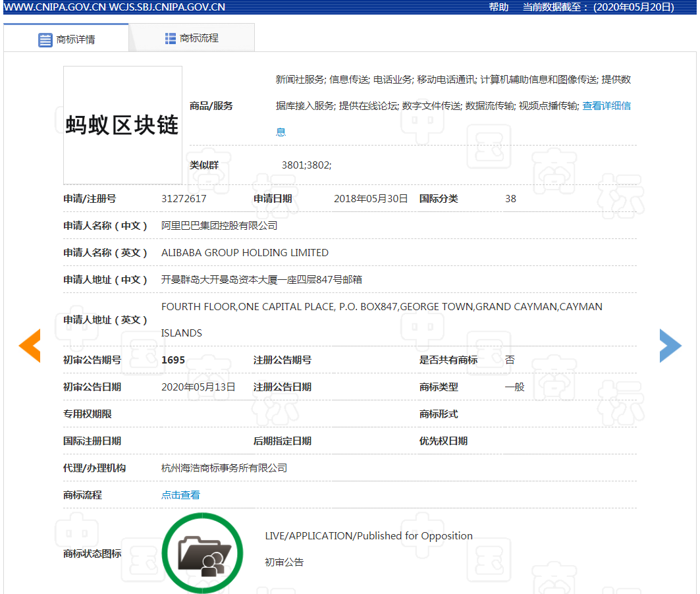Viewport: 700px width, 594px height.
Task: Click the 商标流程 tab grid icon
Action: 170,38
